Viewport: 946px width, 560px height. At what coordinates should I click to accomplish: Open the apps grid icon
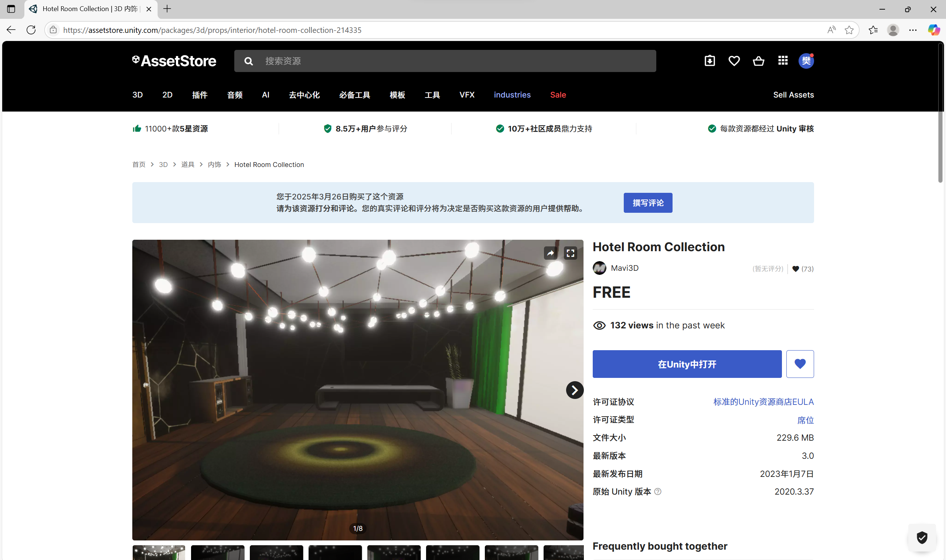[x=783, y=60]
